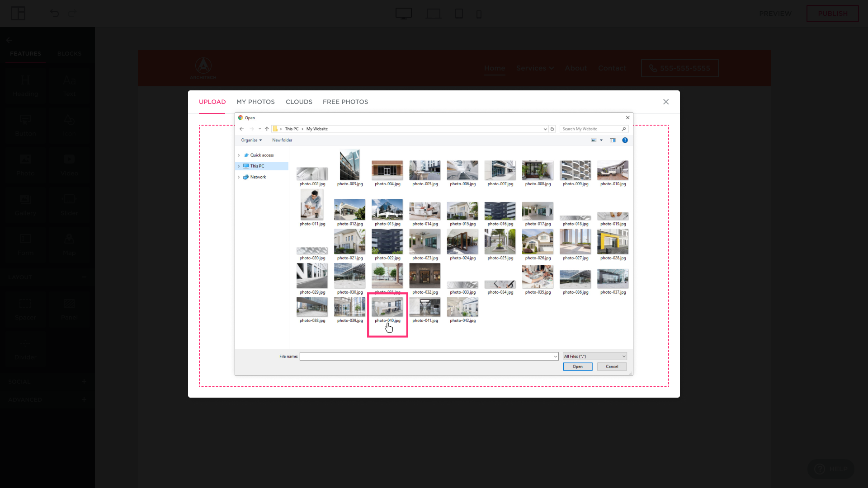Expand the Network tree node
Viewport: 868px width, 488px height.
point(239,177)
